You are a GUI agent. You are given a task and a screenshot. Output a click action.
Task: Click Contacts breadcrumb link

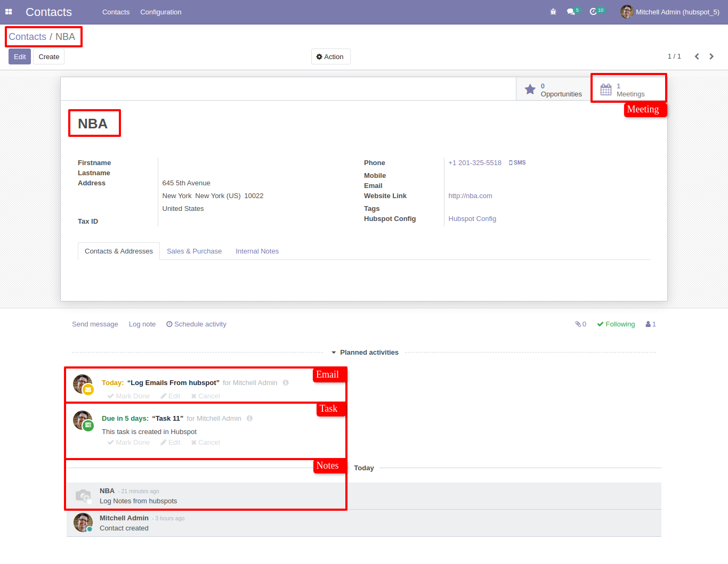(x=27, y=37)
